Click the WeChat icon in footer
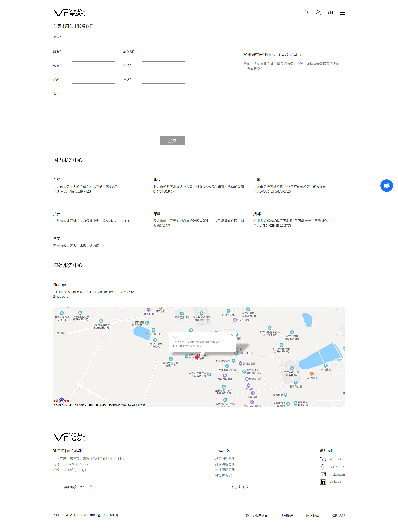 (x=323, y=459)
